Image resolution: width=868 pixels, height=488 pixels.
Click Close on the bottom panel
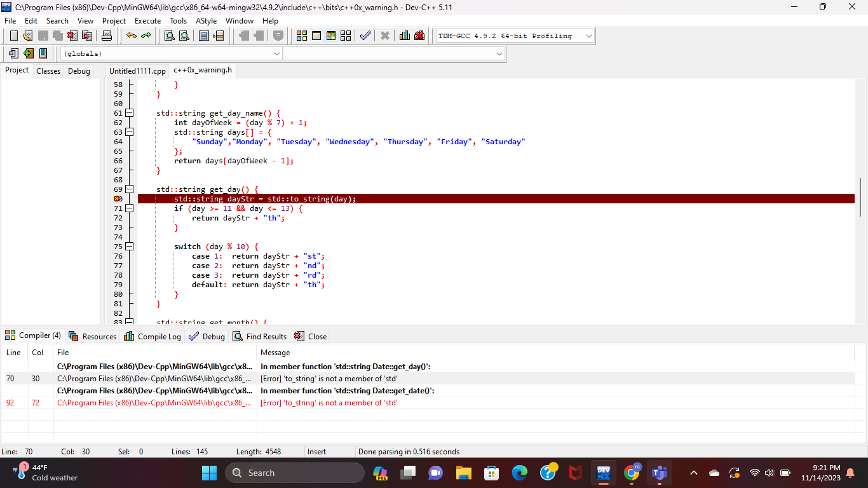coord(310,336)
